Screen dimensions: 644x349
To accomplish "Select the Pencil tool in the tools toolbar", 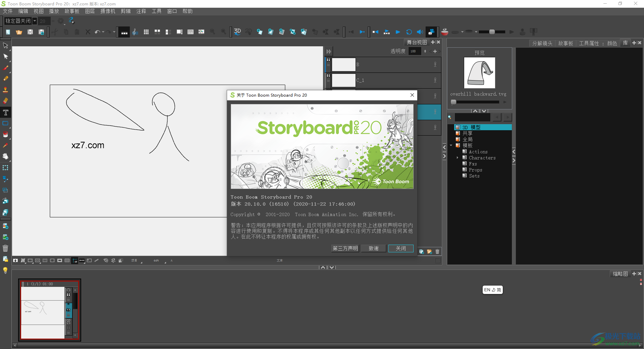I will coord(5,79).
